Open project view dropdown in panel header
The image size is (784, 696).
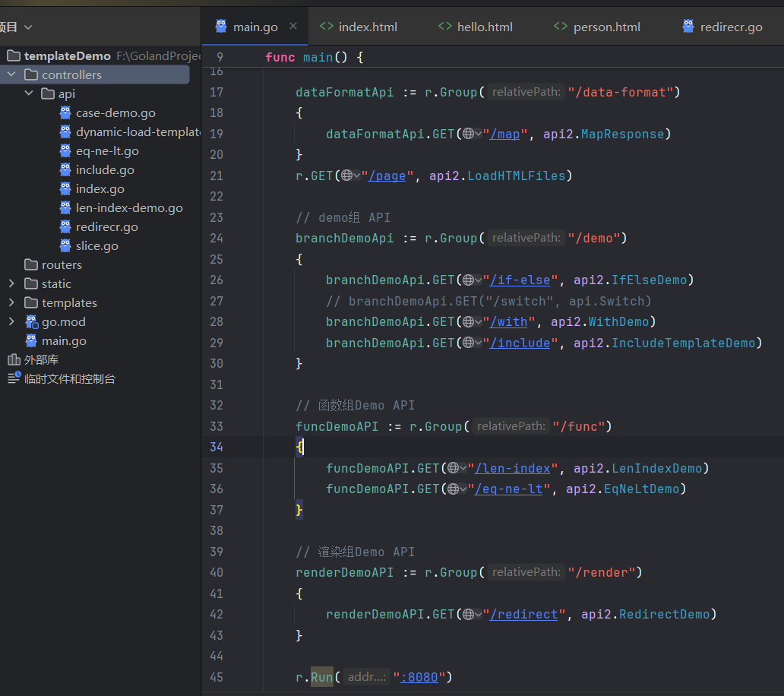[28, 27]
